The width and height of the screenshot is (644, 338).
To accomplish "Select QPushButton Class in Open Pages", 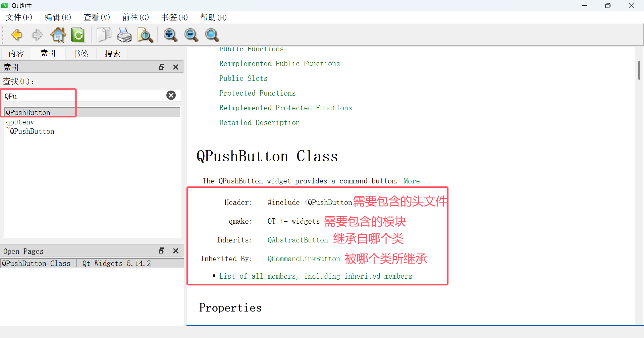I will pos(36,263).
